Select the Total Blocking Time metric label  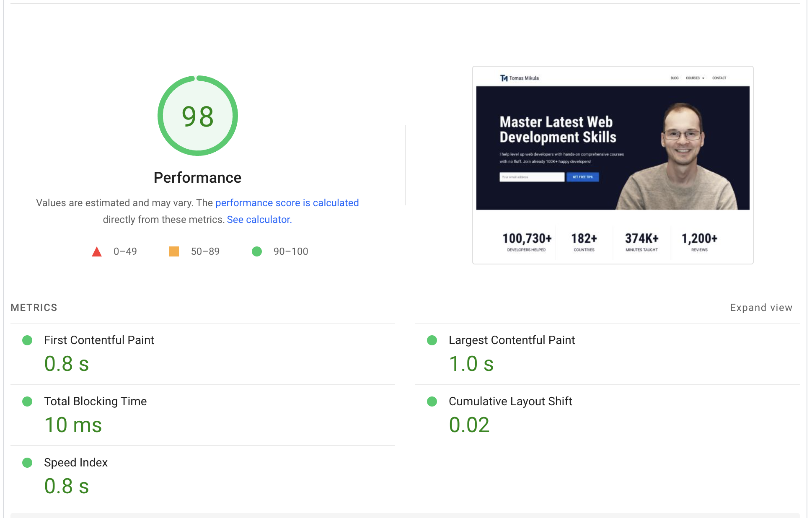click(x=96, y=401)
